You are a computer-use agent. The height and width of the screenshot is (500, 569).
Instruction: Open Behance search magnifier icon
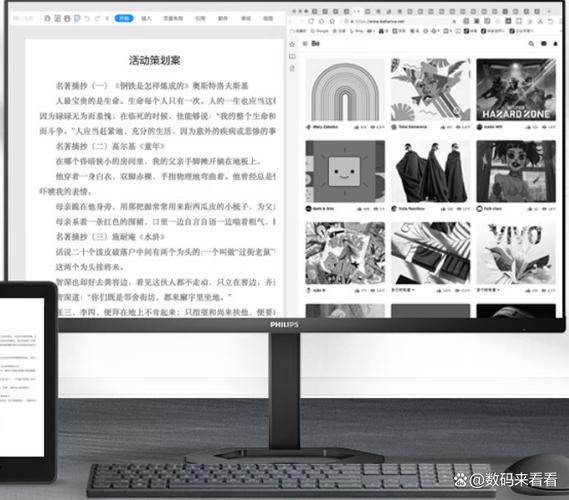tap(531, 44)
